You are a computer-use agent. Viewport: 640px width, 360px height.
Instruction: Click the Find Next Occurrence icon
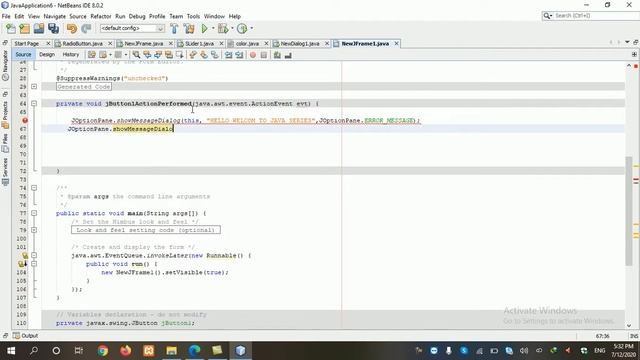coord(158,55)
